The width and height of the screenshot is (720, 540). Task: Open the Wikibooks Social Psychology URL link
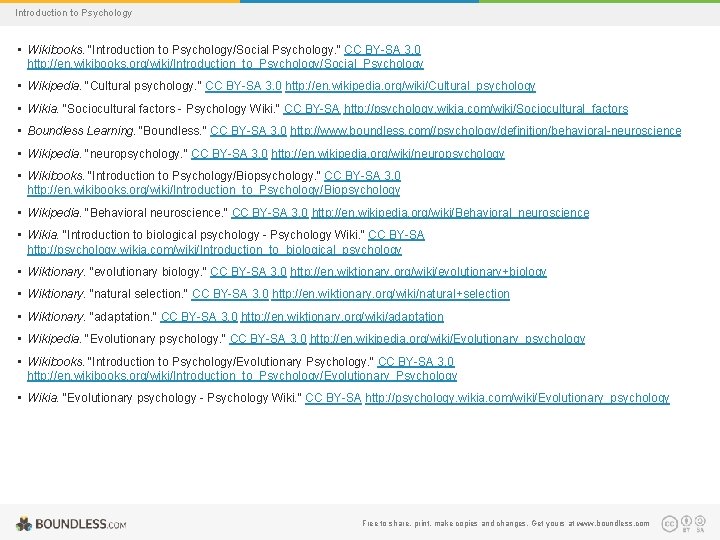click(x=225, y=64)
